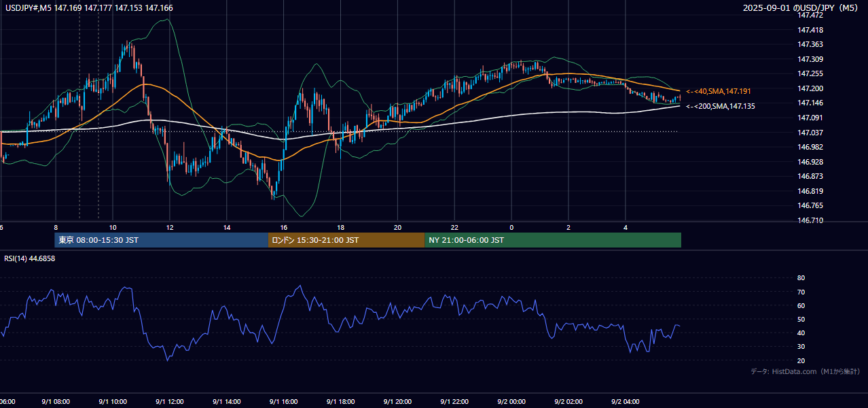This screenshot has height=408, width=868.
Task: Click hour 20 on price chart time axis
Action: coord(398,228)
